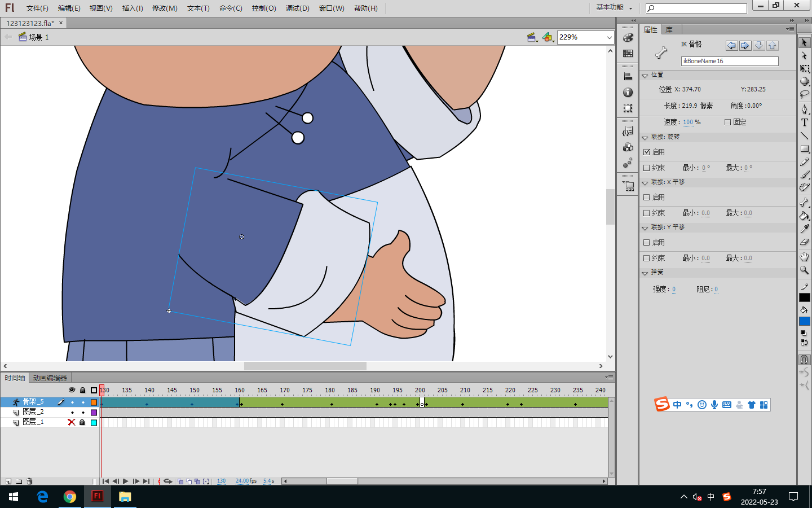Switch to the 库 tab
812x508 pixels.
click(669, 29)
